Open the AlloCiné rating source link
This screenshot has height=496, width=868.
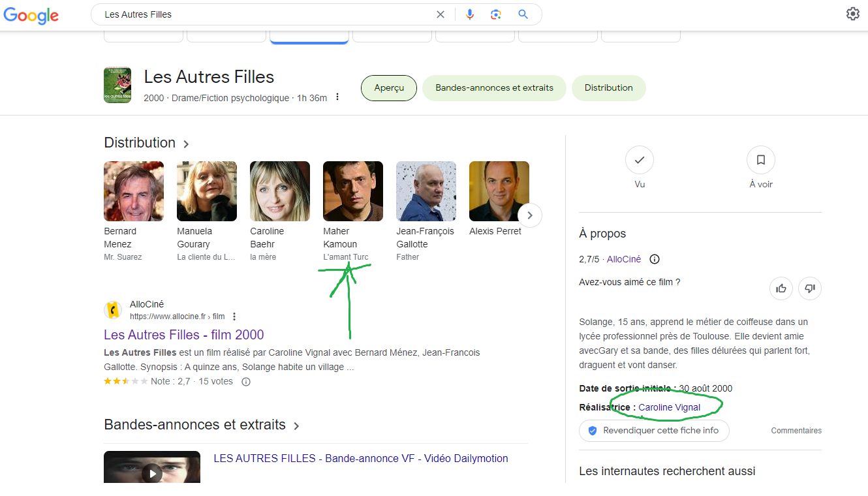point(624,259)
